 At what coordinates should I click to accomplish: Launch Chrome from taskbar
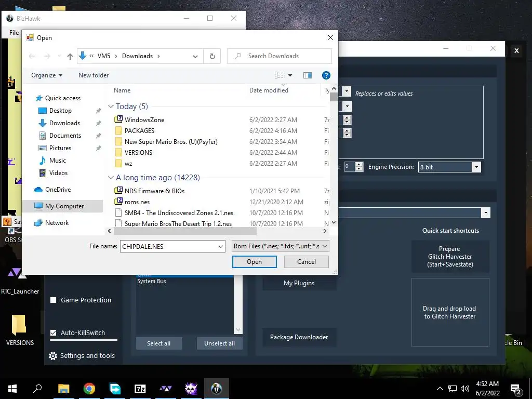pos(89,389)
